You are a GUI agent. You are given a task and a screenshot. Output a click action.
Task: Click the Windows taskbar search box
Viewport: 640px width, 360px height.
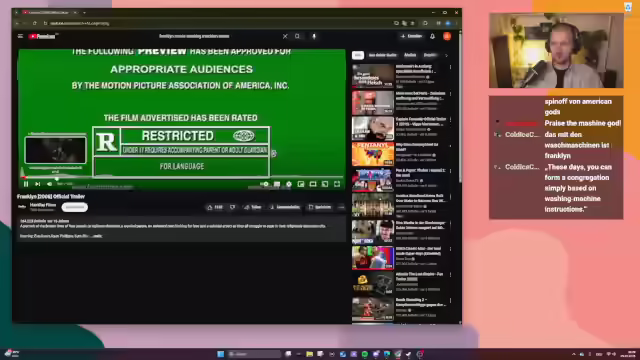click(x=254, y=354)
